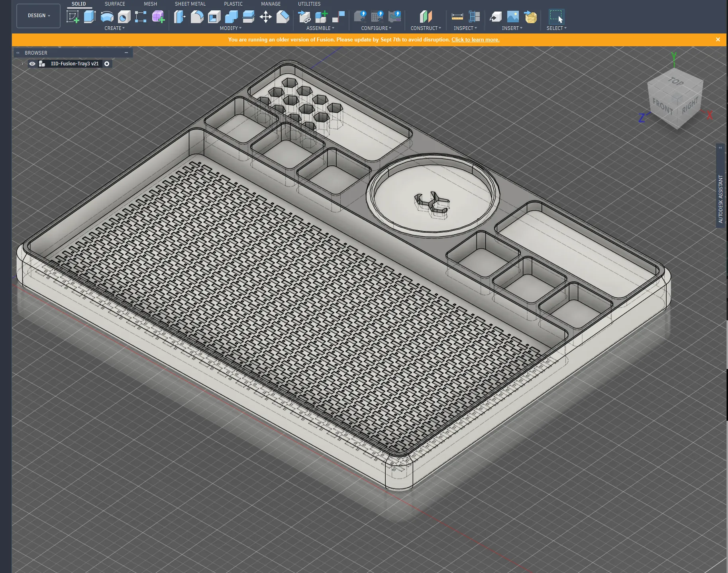Click the Measure ruler icon

457,17
